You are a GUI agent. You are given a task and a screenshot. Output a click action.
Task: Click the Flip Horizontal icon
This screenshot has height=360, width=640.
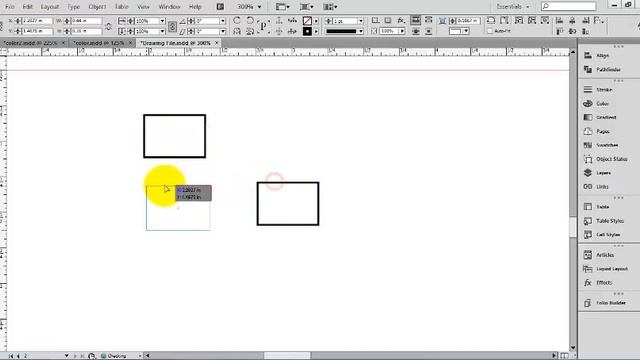point(237,31)
